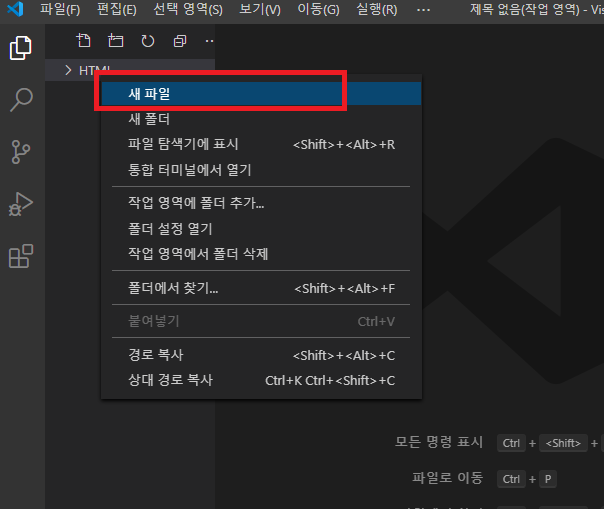Choose 통합 터미널에서 열기
604x509 pixels.
[x=261, y=170]
